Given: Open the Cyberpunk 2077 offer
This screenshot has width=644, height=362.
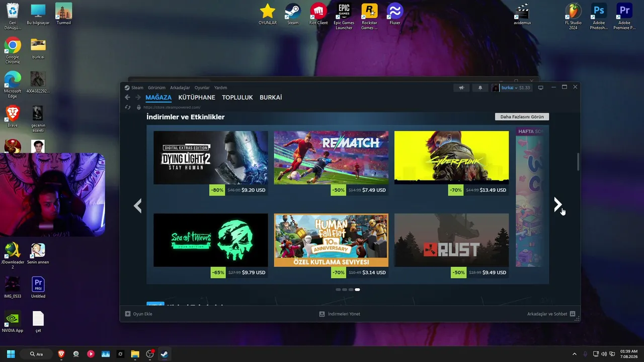Looking at the screenshot, I should [452, 164].
